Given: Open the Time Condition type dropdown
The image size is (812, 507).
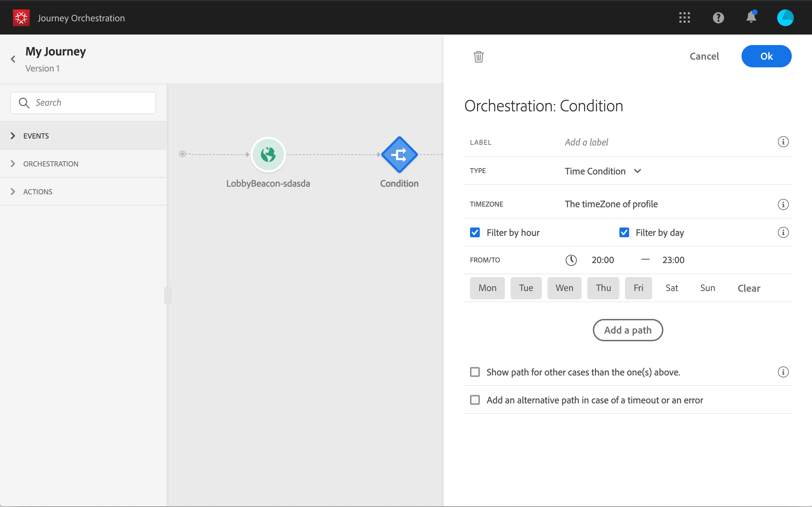Looking at the screenshot, I should click(603, 171).
